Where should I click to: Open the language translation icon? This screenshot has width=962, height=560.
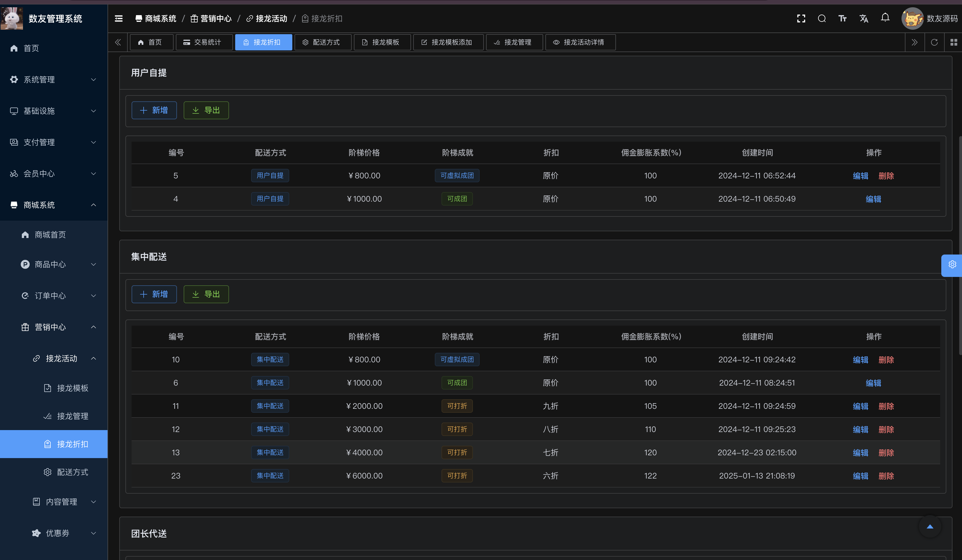(864, 18)
